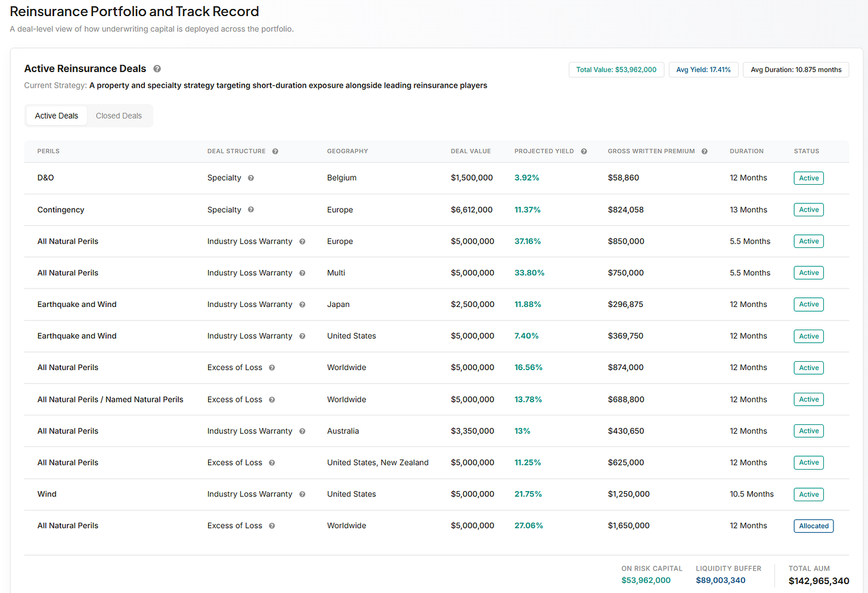
Task: Click the Duration column header
Action: (x=746, y=151)
